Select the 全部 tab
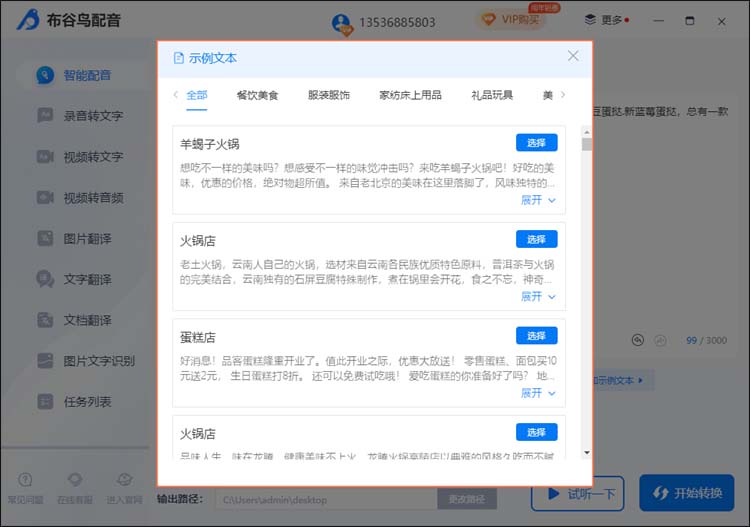 point(197,95)
